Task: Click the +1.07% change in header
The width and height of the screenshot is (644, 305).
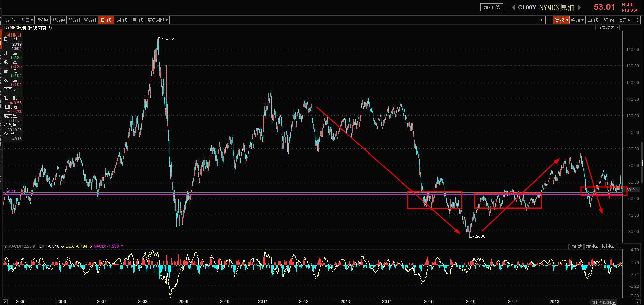Action: pyautogui.click(x=629, y=11)
